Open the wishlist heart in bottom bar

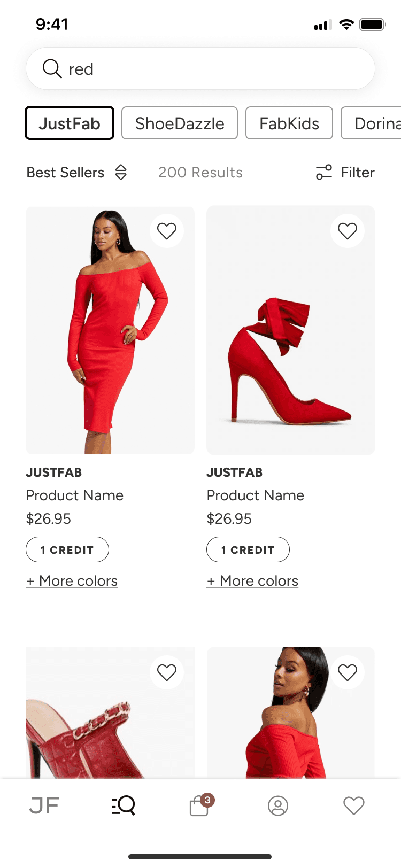pos(354,805)
